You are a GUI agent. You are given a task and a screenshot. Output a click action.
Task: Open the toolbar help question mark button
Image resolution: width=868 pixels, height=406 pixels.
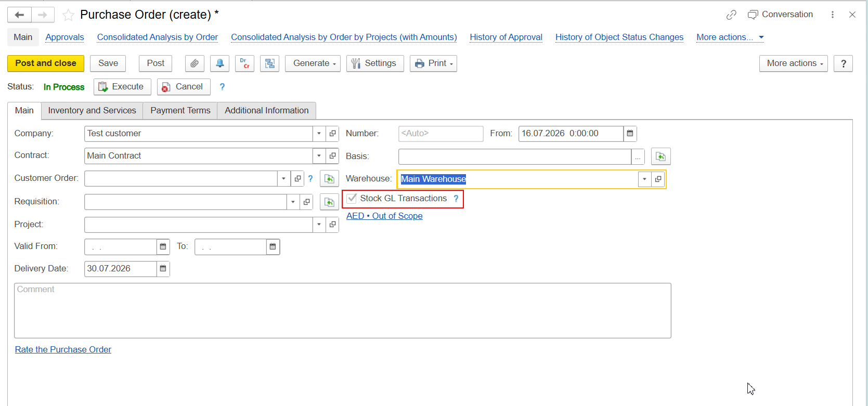843,63
